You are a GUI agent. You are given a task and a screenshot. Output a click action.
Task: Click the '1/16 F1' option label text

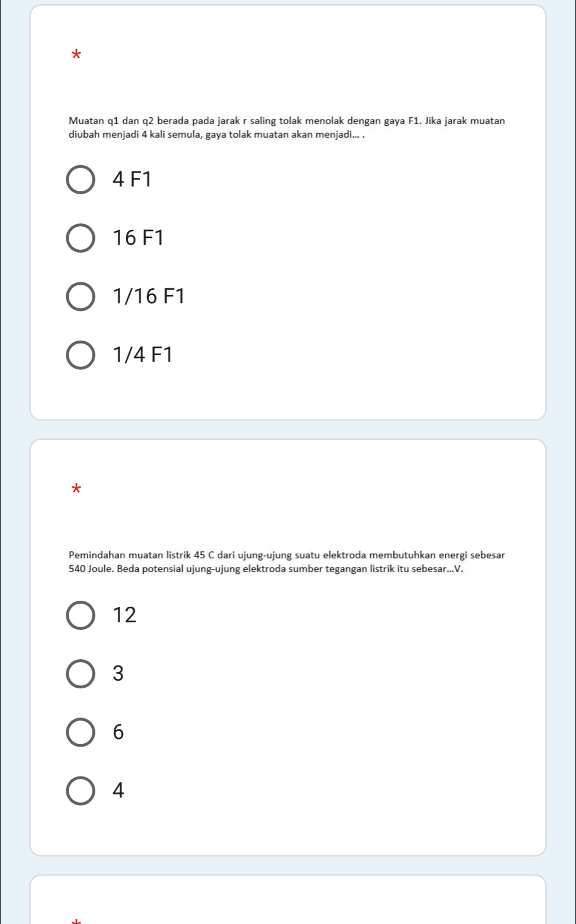coord(149,296)
